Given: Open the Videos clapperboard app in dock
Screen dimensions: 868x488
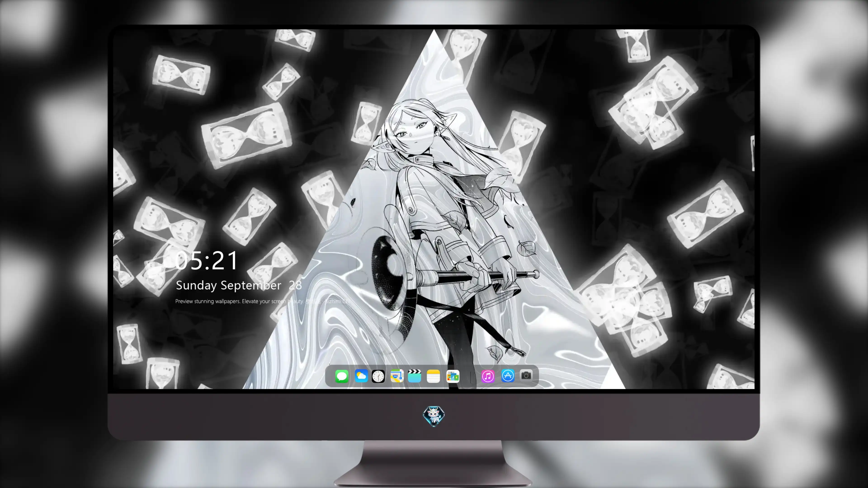Looking at the screenshot, I should [415, 376].
